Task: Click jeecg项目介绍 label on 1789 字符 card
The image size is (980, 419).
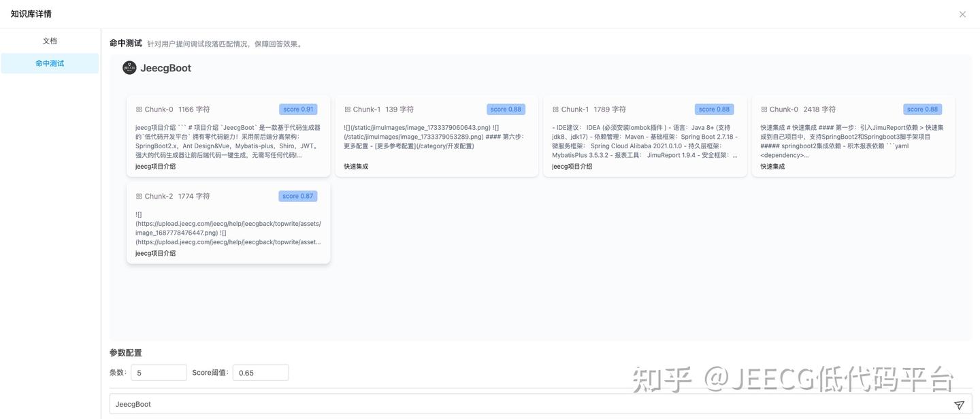Action: coord(572,167)
